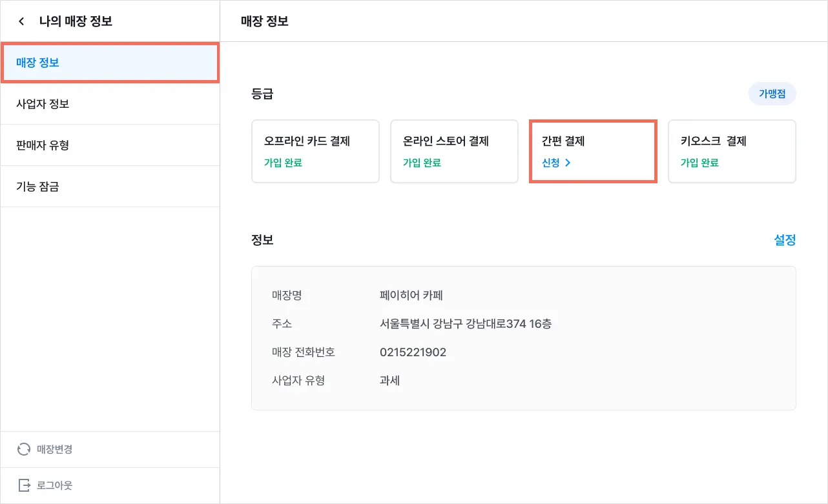828x504 pixels.
Task: Click the 가맹점 badge
Action: 772,94
